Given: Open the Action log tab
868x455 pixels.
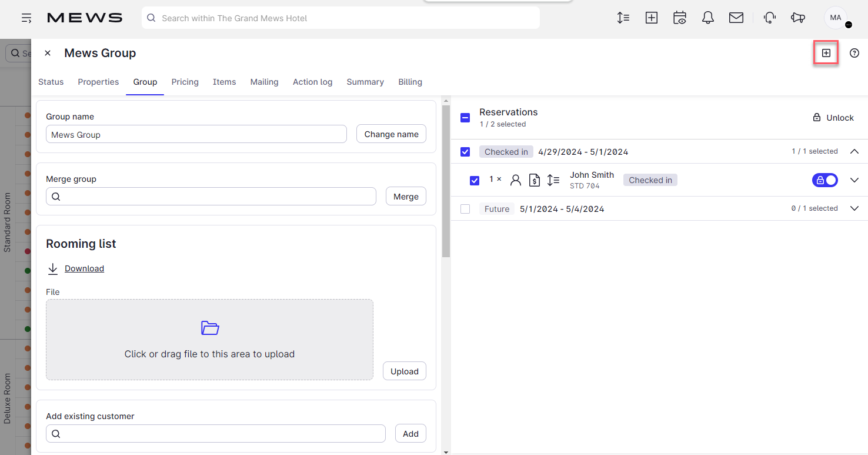Looking at the screenshot, I should (312, 82).
